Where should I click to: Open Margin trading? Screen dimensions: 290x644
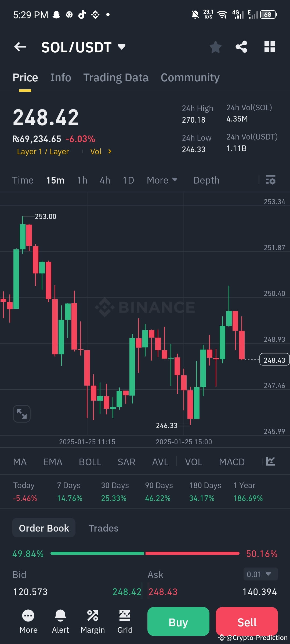coord(93,622)
